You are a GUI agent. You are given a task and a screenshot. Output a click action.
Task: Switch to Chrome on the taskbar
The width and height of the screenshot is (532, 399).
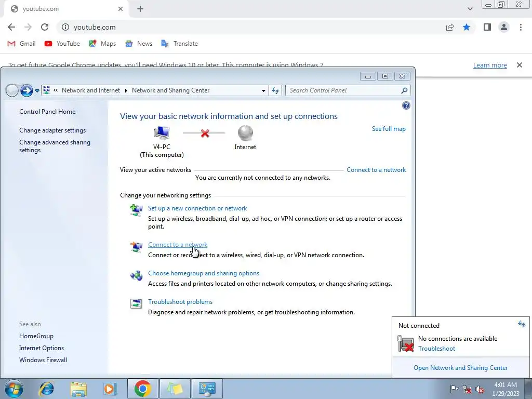tap(142, 389)
